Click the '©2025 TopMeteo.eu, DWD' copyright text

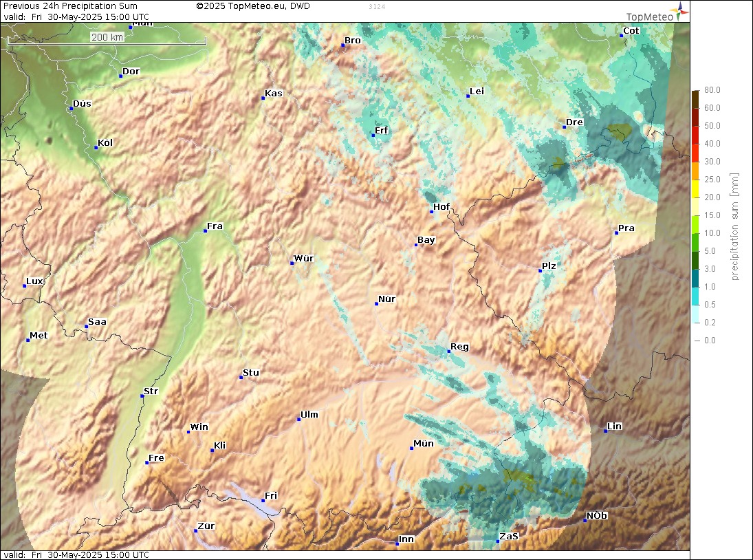point(253,6)
